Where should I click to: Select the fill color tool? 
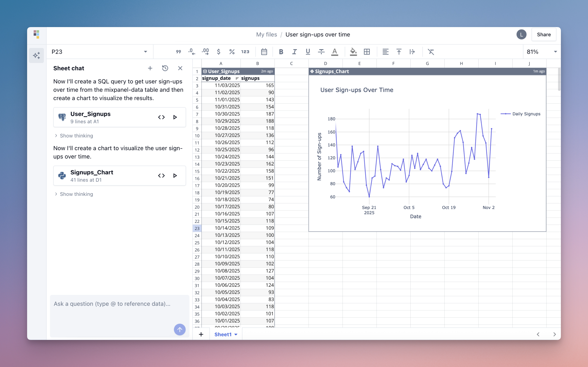click(353, 52)
